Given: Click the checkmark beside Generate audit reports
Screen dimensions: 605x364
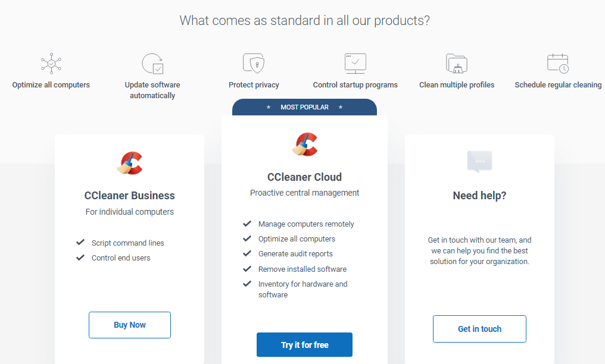Looking at the screenshot, I should [x=247, y=254].
